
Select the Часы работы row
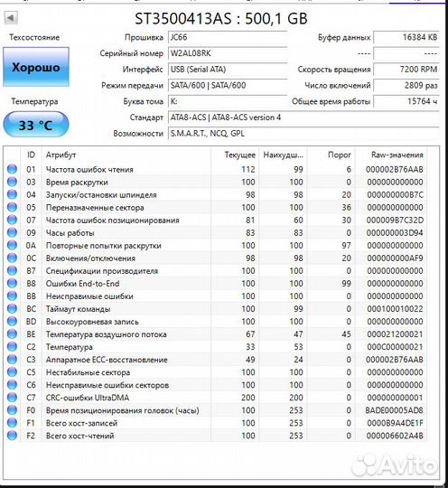[215, 233]
